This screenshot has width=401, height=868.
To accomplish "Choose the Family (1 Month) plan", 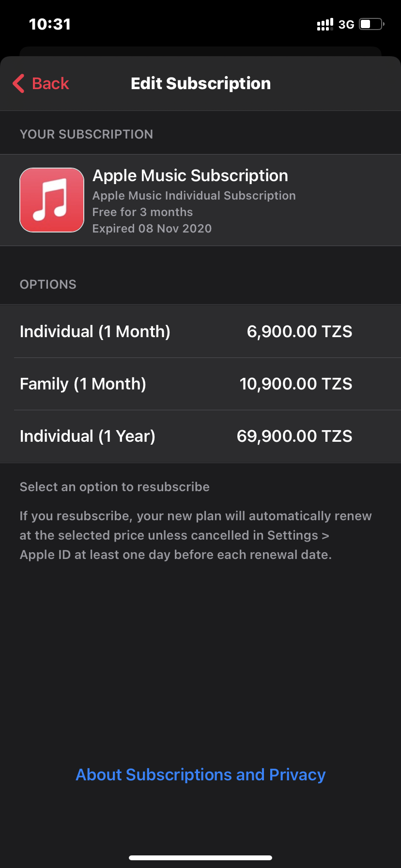I will click(83, 384).
